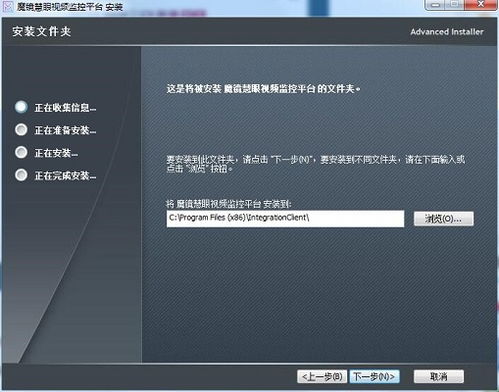499x392 pixels.
Task: Select the 正在收集信息 step indicator circle
Action: click(x=21, y=107)
